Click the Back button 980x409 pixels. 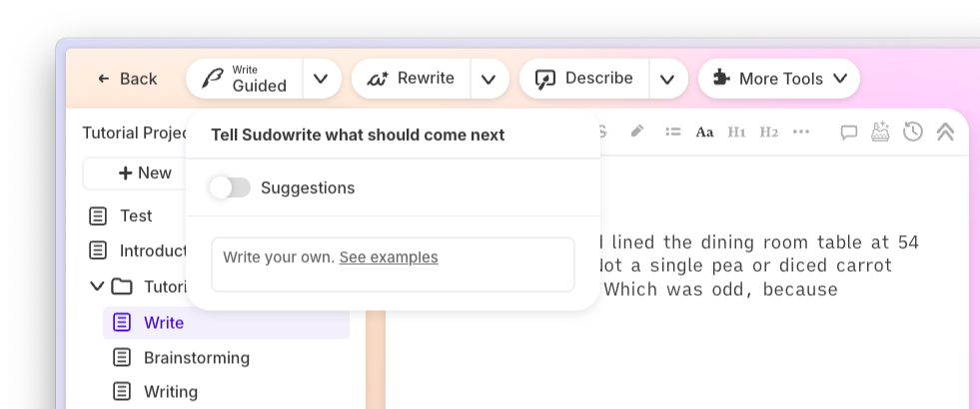coord(127,79)
